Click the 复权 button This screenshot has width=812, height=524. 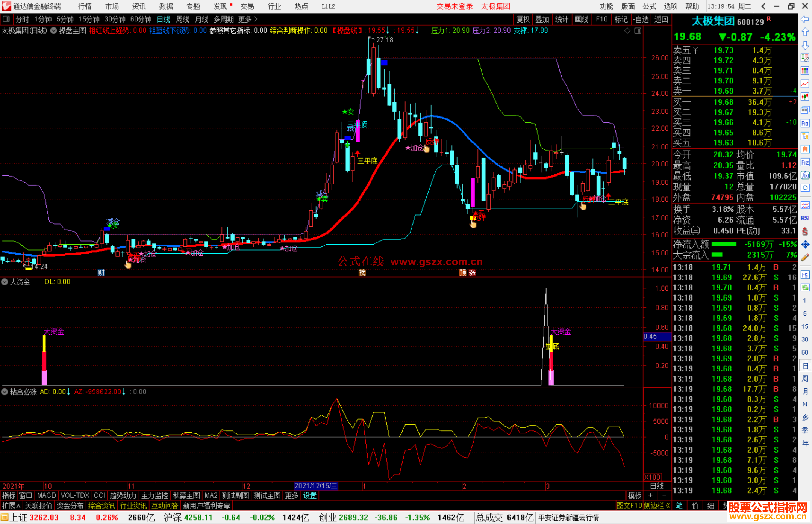(x=523, y=19)
